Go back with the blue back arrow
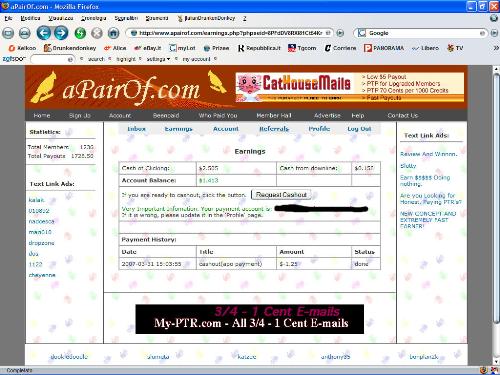The height and width of the screenshot is (375, 500). pos(43,33)
